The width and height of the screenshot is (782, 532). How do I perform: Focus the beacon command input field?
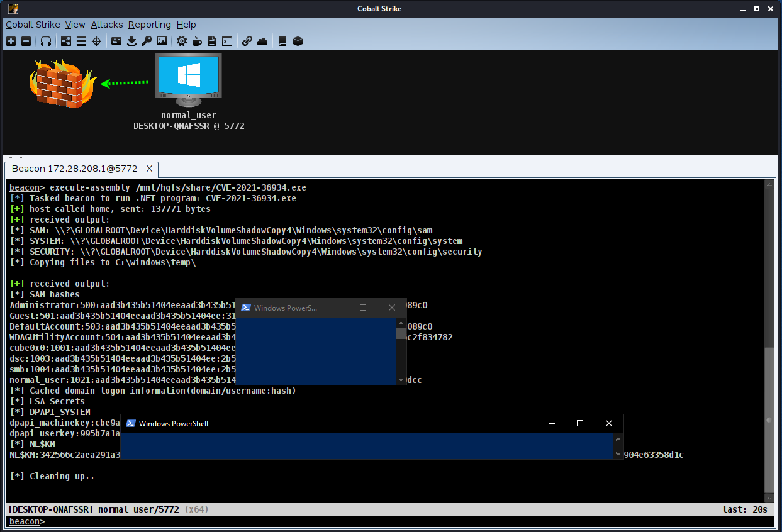click(x=409, y=521)
